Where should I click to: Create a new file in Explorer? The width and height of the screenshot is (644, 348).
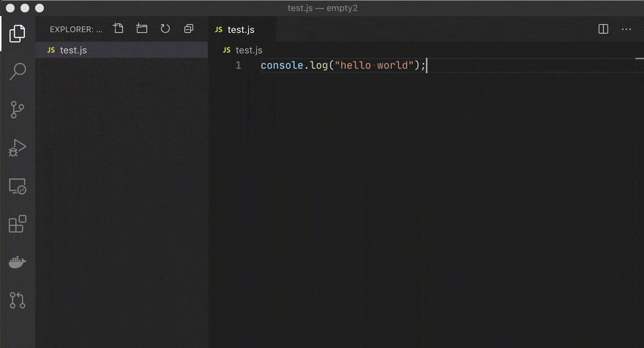point(119,29)
